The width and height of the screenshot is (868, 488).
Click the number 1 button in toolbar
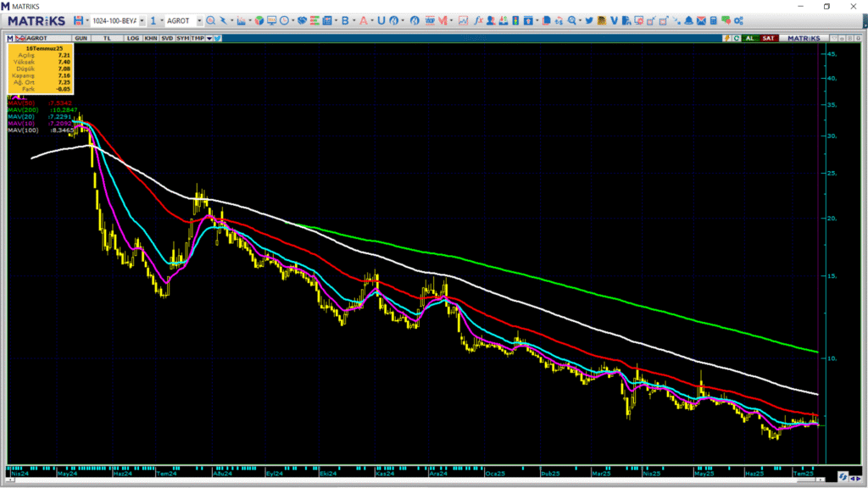click(x=153, y=20)
